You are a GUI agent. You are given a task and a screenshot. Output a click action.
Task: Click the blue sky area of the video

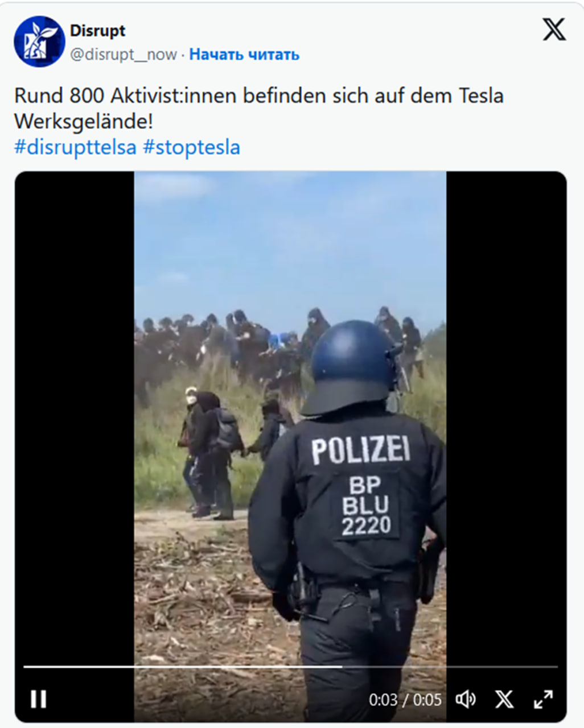(x=290, y=239)
